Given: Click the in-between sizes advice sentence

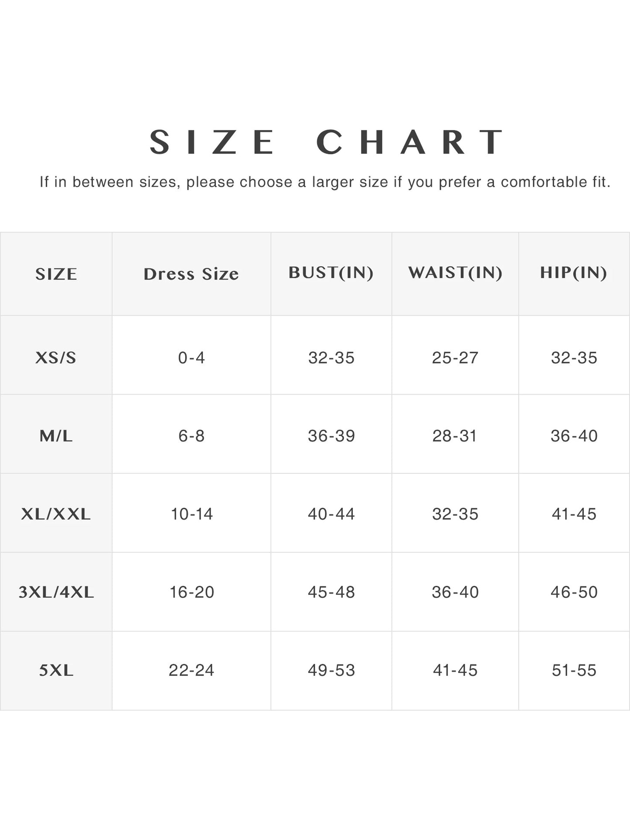Looking at the screenshot, I should pyautogui.click(x=325, y=182).
